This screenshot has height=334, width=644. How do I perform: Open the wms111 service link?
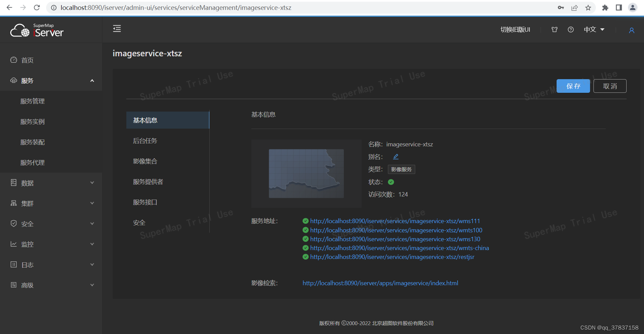point(395,221)
